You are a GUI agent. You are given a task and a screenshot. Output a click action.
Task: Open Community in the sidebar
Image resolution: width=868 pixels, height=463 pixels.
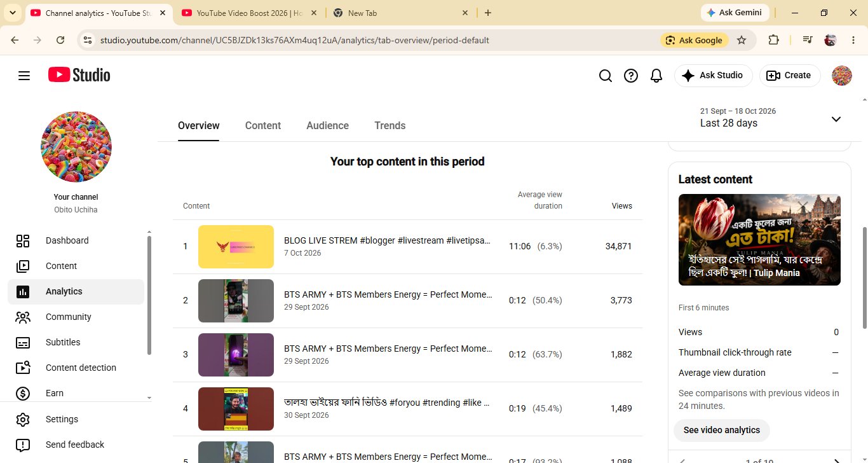point(76,317)
